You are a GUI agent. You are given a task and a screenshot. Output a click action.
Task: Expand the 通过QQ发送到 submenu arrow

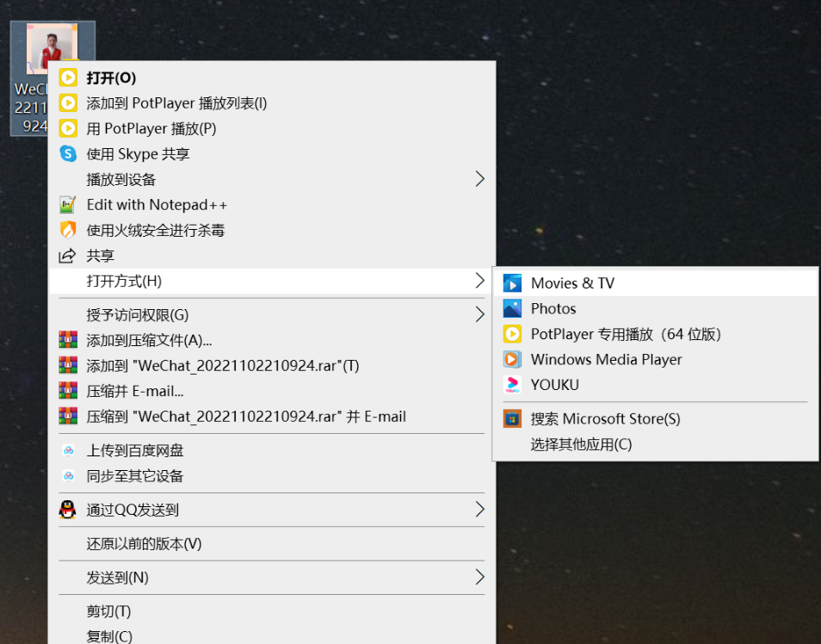pyautogui.click(x=479, y=509)
